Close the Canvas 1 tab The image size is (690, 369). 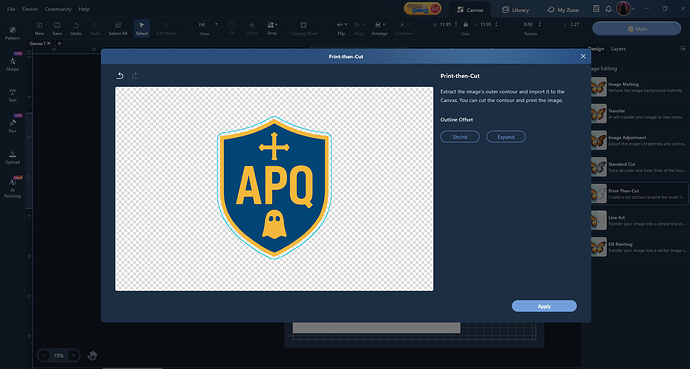(x=49, y=43)
